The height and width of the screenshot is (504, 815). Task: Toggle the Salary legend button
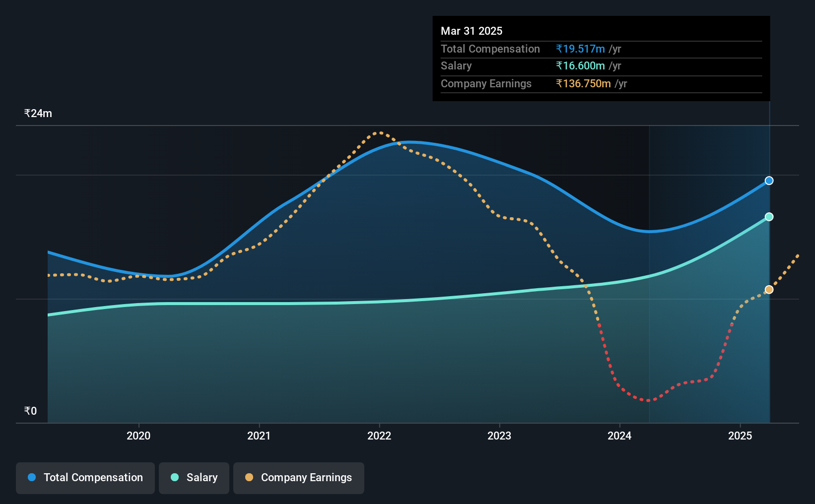coord(194,478)
